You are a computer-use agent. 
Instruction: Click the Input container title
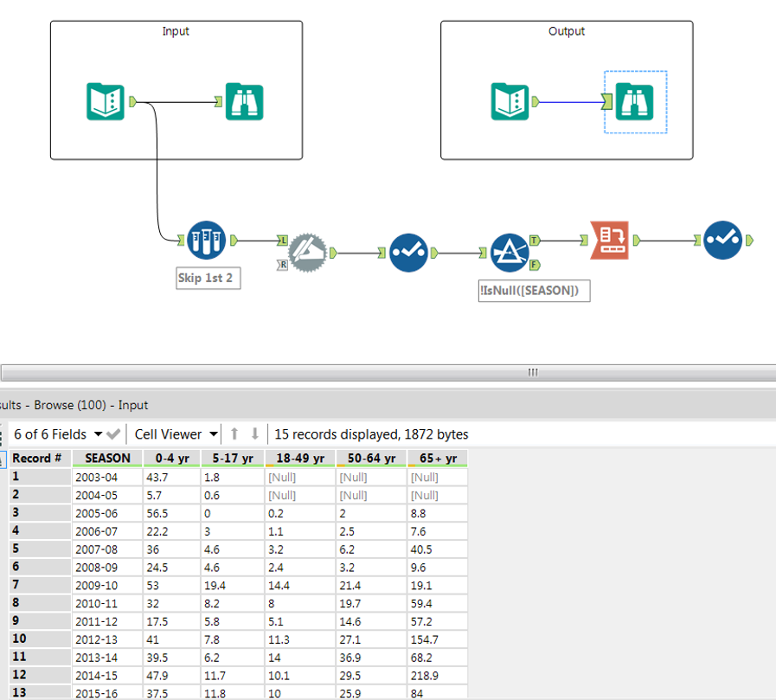(176, 31)
